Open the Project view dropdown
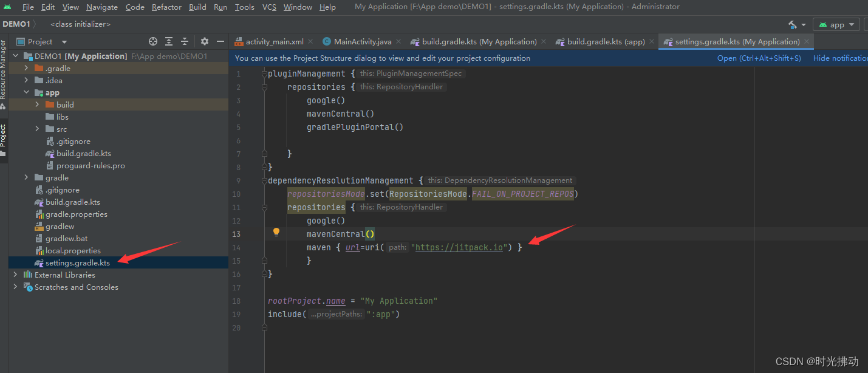868x373 pixels. [x=63, y=41]
